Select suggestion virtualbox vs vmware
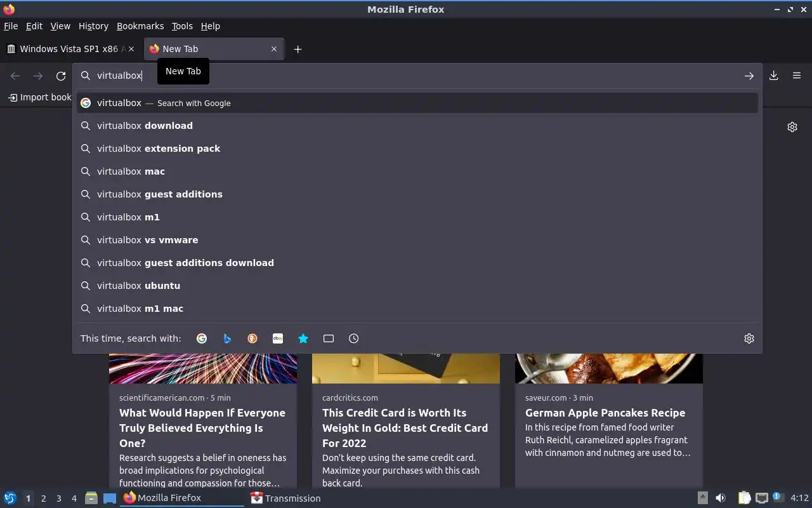812x508 pixels. [x=417, y=240]
